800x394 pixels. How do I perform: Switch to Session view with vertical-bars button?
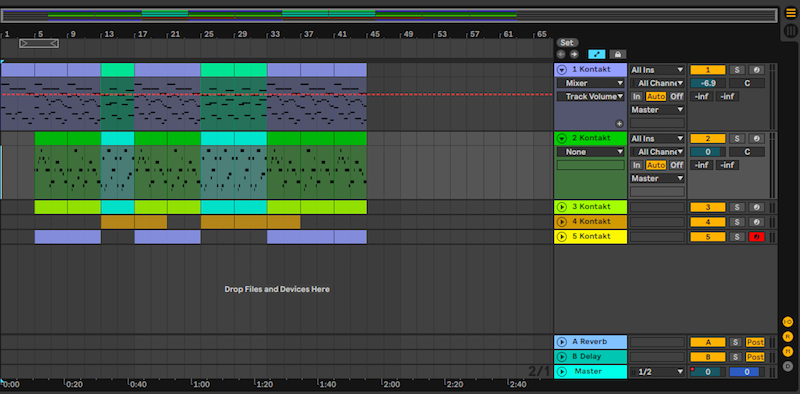[x=790, y=31]
